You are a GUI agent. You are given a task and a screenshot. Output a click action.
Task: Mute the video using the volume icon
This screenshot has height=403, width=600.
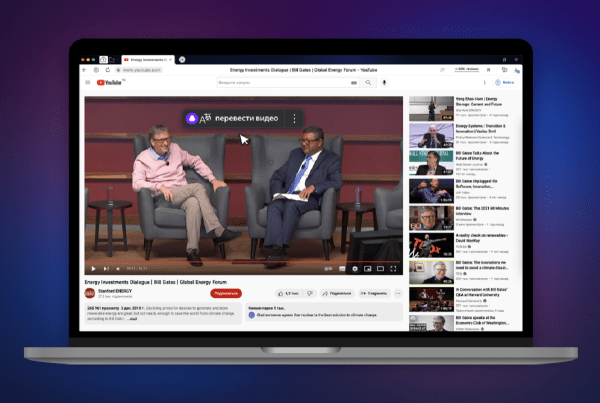click(118, 269)
